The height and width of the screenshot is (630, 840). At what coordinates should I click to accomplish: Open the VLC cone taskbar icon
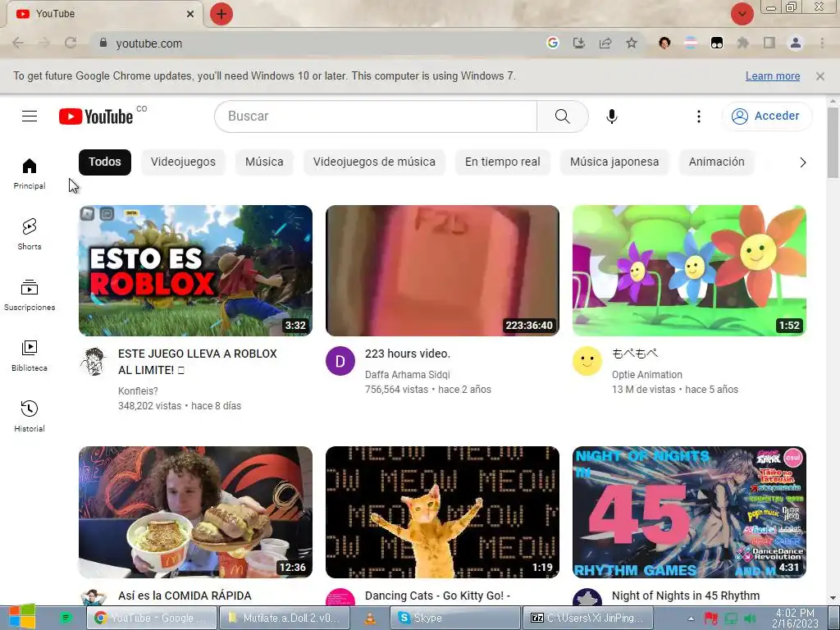370,619
